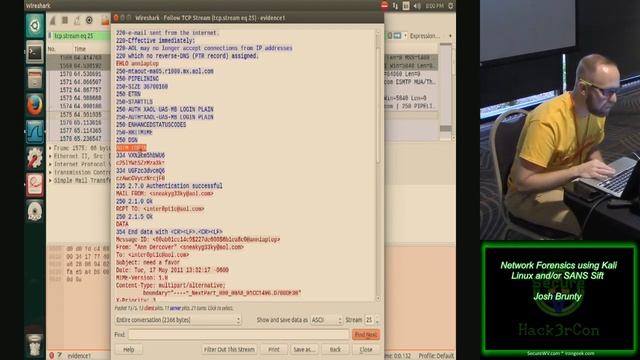640x360 pixels.
Task: Click the MAIL FROM sneakyg33ky line
Action: (164, 193)
